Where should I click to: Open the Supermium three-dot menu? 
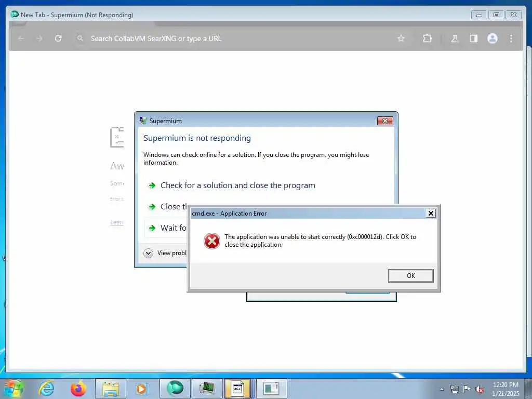coord(511,38)
